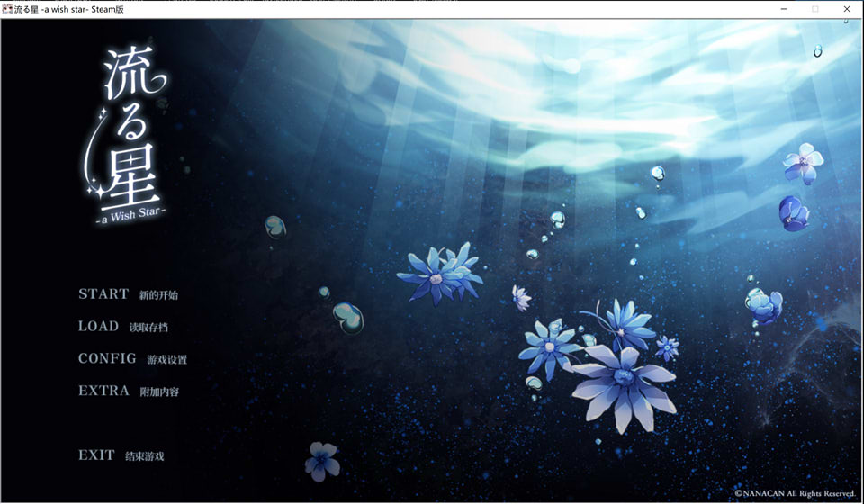Open the LOAD save menu

[123, 326]
